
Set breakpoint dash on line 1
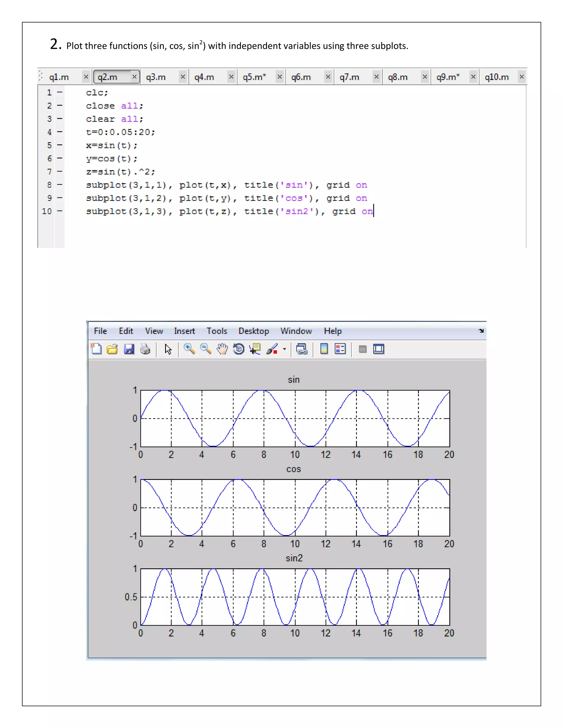click(x=60, y=92)
